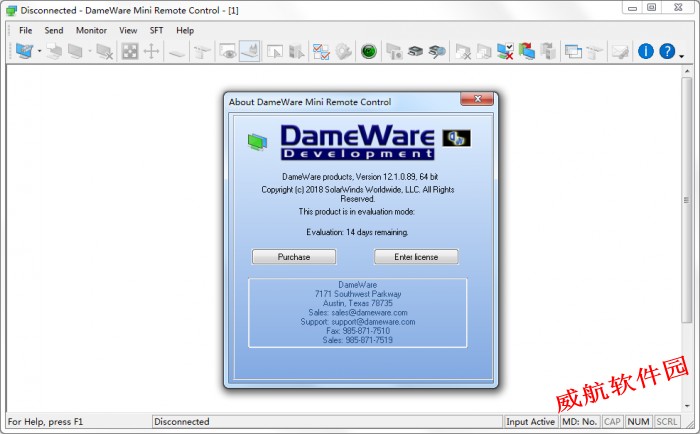Click the grayed T-shaped icon beside cascading windows
700x434 pixels.
(x=595, y=51)
